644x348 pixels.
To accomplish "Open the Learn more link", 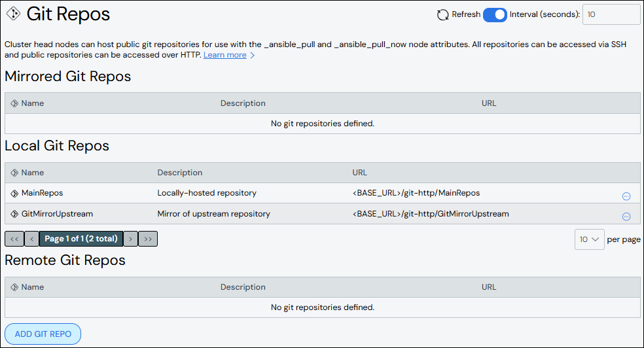I will [x=224, y=55].
